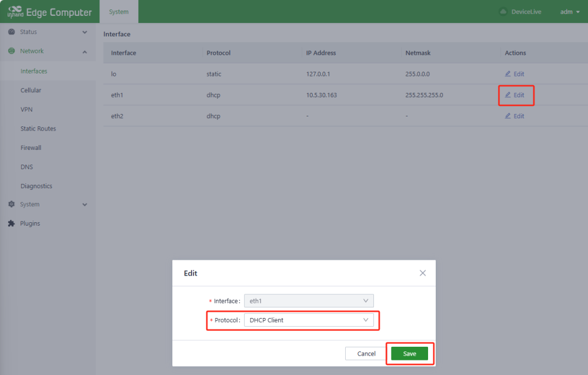Open Firewall in the Network menu
Screen dimensions: 588x375
(x=31, y=148)
